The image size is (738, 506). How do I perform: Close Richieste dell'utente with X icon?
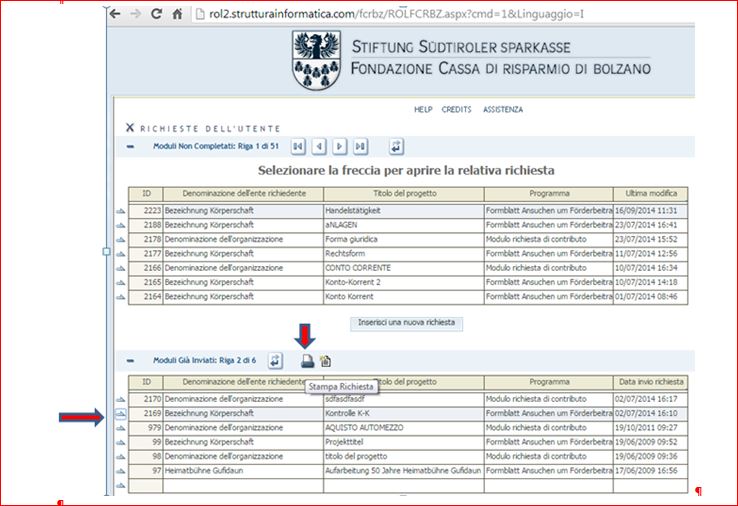(x=130, y=128)
